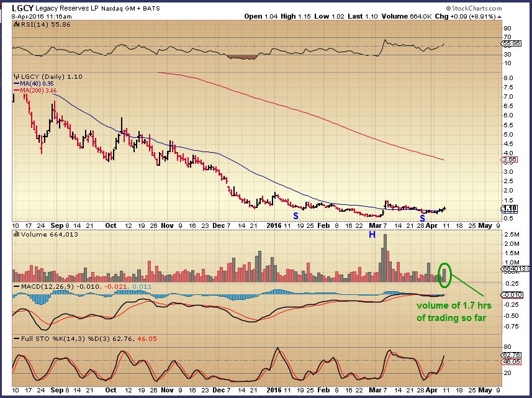Viewport: 532px width, 398px height.
Task: Click the Volume 664,013 panel label
Action: pyautogui.click(x=50, y=234)
